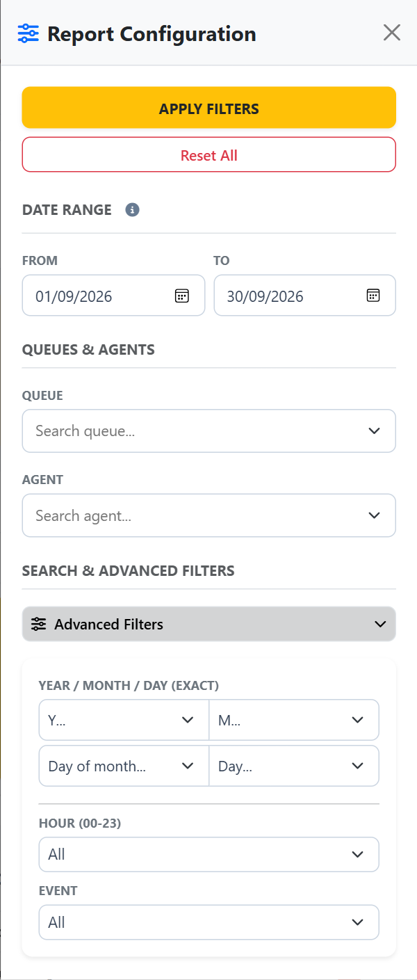Click the SEARCH & ADVANCED FILTERS heading
This screenshot has width=417, height=980.
[129, 571]
